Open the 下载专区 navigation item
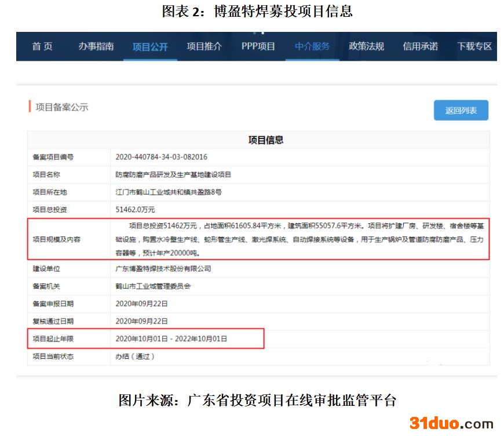504x436 pixels. [474, 46]
